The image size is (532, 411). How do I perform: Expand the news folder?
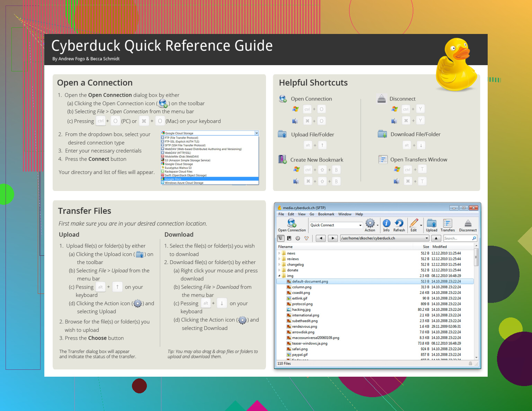click(x=279, y=253)
